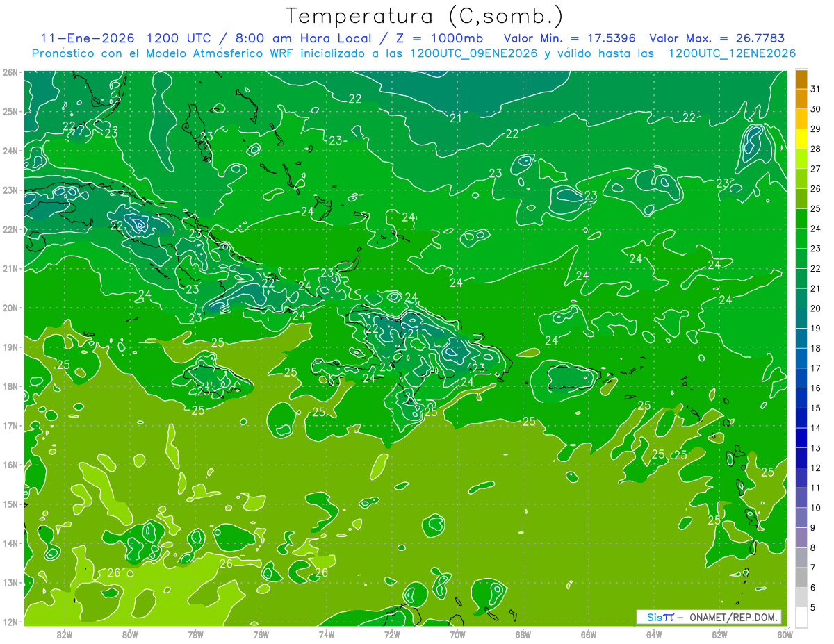The height and width of the screenshot is (644, 834).
Task: Click the colorbar label 27
Action: click(815, 169)
